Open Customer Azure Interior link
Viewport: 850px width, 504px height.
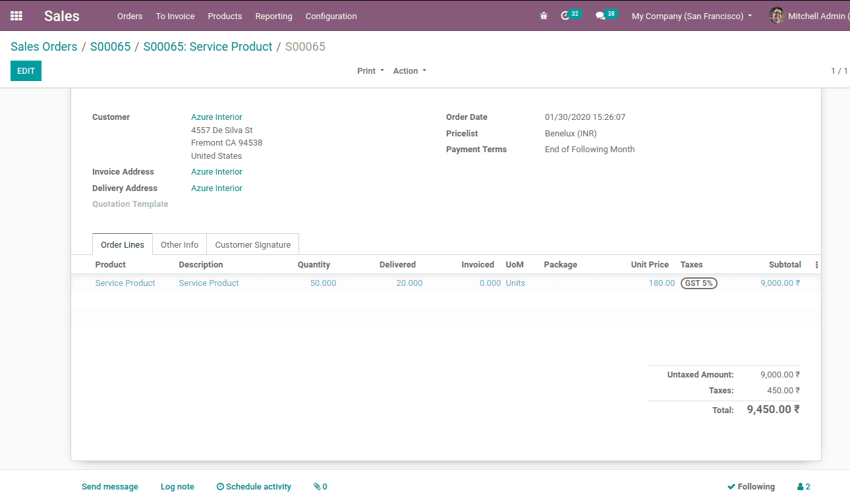coord(217,117)
